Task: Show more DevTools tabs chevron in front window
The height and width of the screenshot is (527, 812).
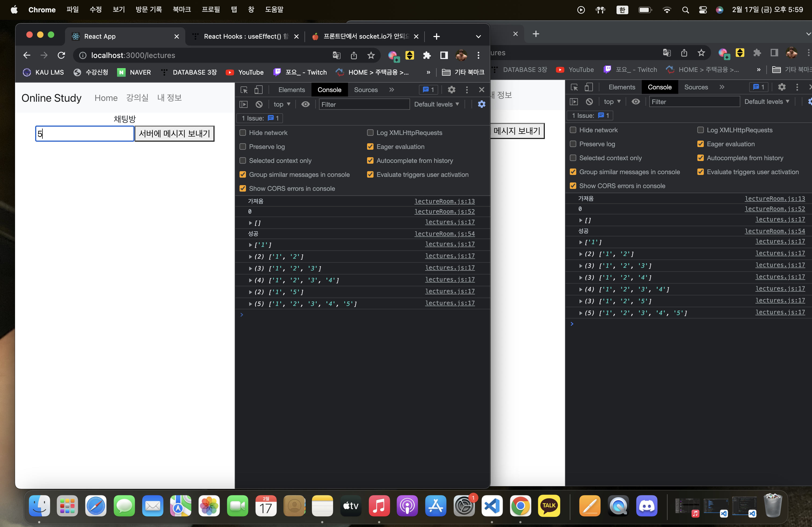Action: 391,90
